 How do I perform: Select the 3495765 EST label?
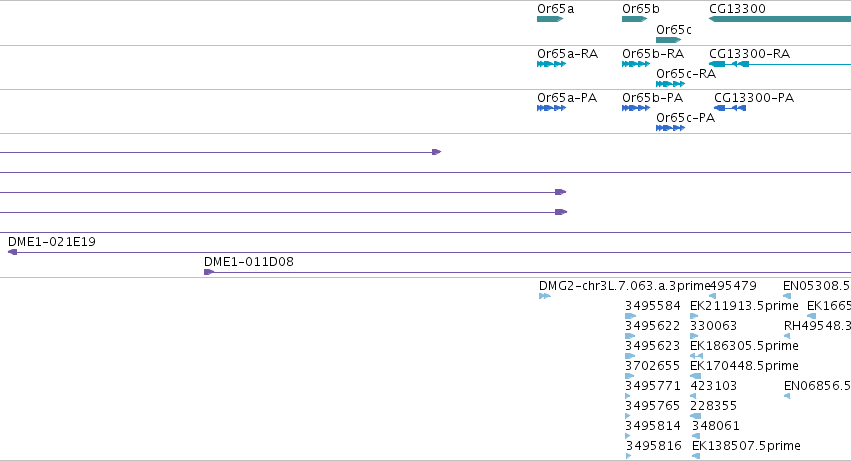652,406
